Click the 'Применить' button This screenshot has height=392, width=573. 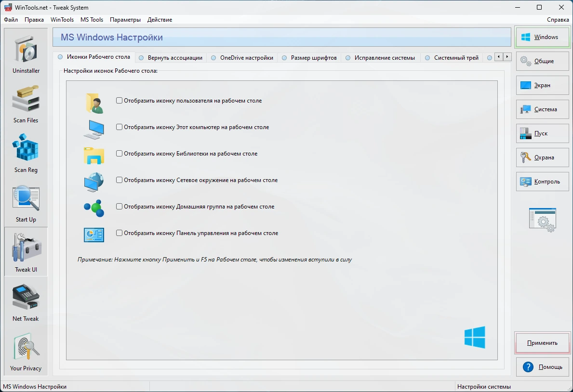pyautogui.click(x=542, y=343)
